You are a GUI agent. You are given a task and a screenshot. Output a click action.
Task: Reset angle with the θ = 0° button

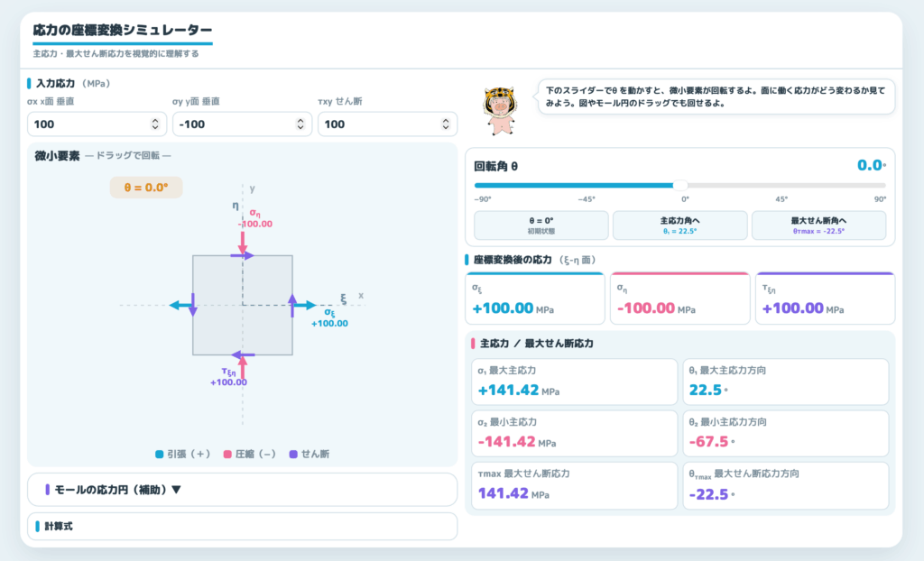(541, 225)
